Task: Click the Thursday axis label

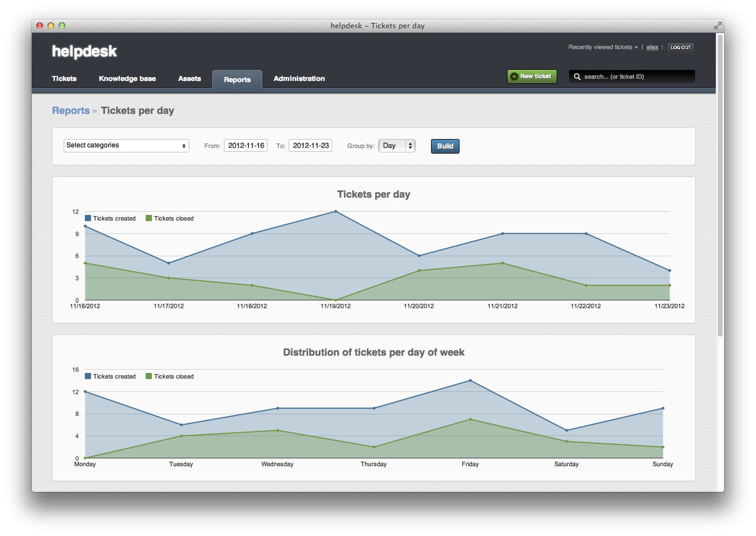Action: pos(374,464)
